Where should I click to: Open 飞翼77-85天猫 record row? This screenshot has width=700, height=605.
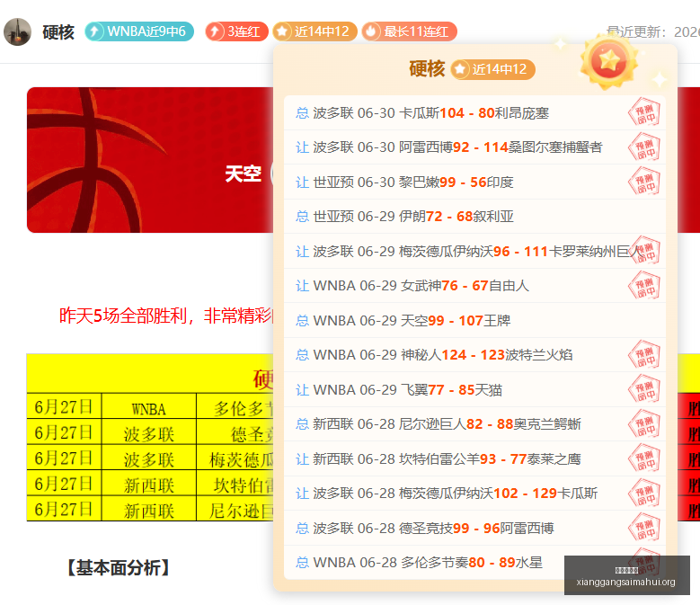[474, 390]
